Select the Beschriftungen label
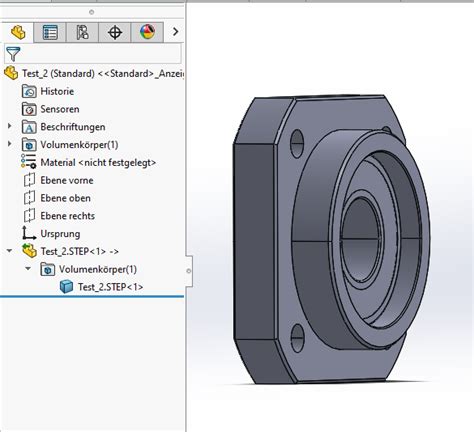Viewport: 474px width, 432px height. click(73, 127)
